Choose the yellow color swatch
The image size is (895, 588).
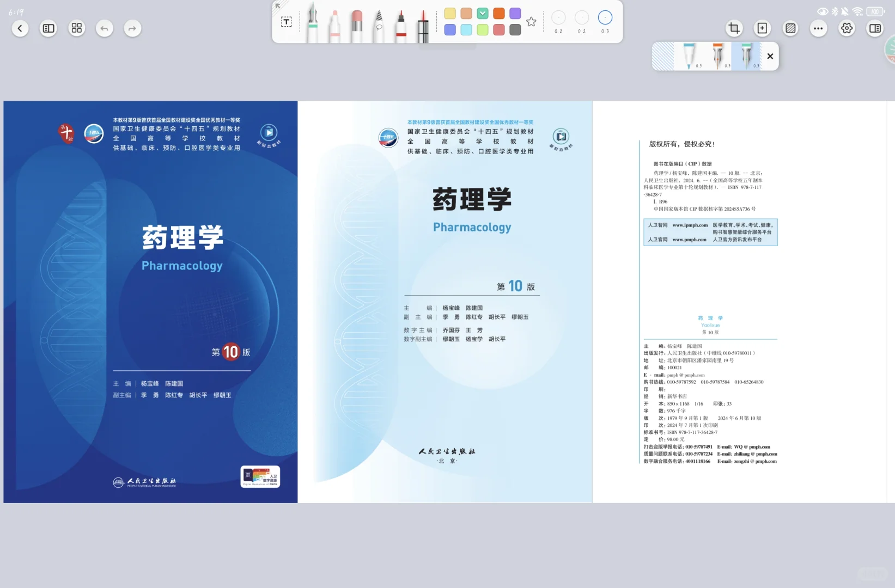click(x=450, y=14)
